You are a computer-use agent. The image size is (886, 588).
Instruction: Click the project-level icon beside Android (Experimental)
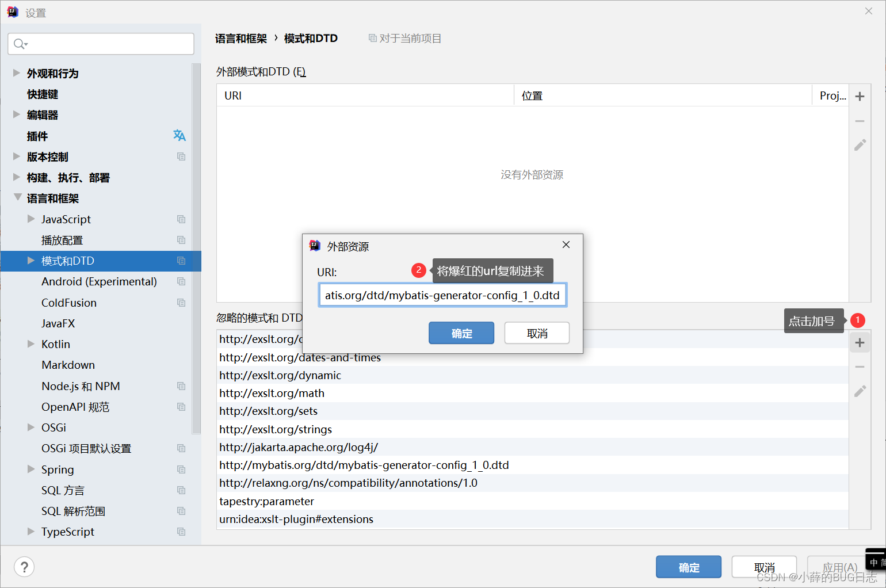click(x=181, y=281)
